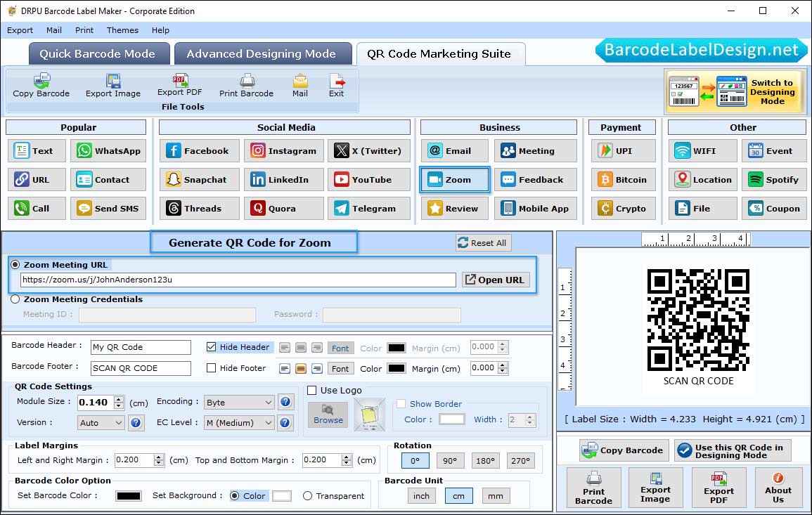Click the Print Barcode printer icon in File Tools
The height and width of the screenshot is (515, 812).
(x=247, y=81)
